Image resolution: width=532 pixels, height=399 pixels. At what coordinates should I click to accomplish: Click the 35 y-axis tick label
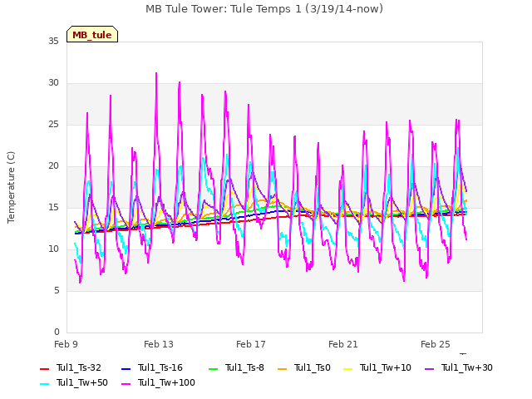coord(53,41)
